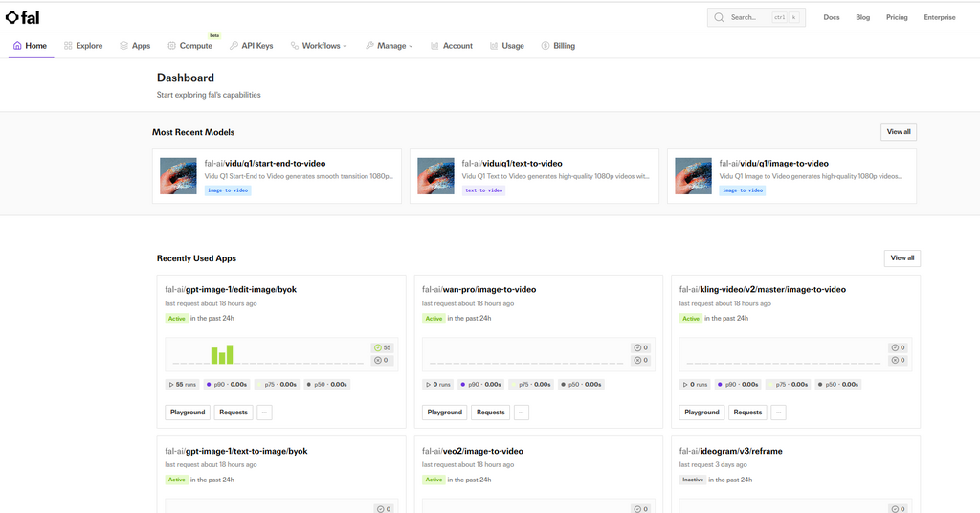Open Playground for gpt-image-1 edit-image
The width and height of the screenshot is (980, 513).
click(x=188, y=413)
